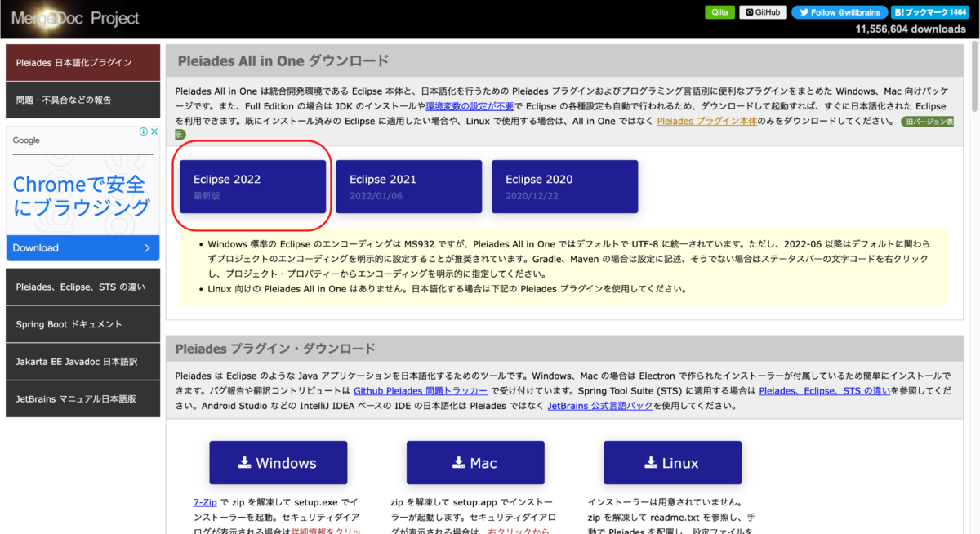Click the ad info icon
This screenshot has height=534, width=980.
(x=143, y=131)
